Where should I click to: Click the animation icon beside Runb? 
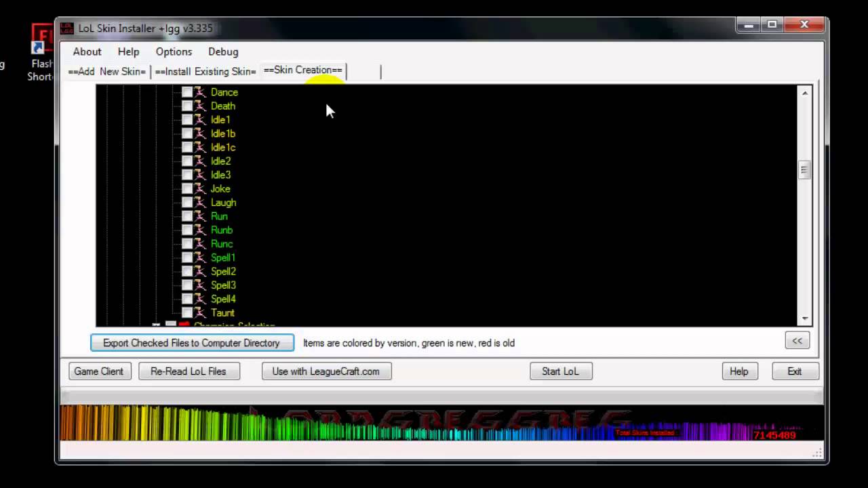(200, 230)
